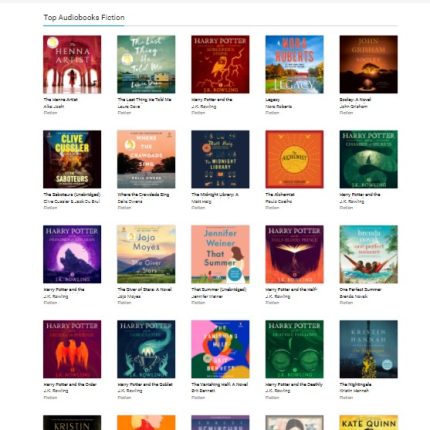Screen dimensions: 430x430
Task: Select Jojo Moyes Giver of Stars cover
Action: pos(146,254)
